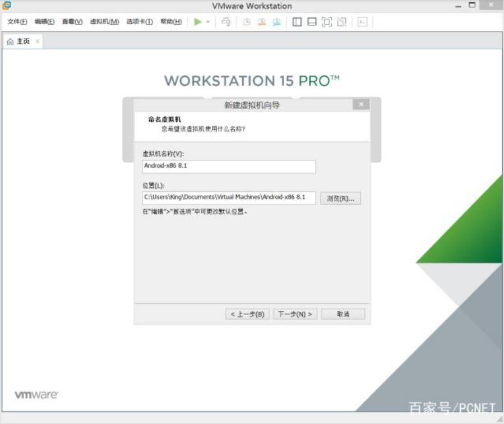
Task: Open the 文件(F) menu
Action: coord(17,21)
